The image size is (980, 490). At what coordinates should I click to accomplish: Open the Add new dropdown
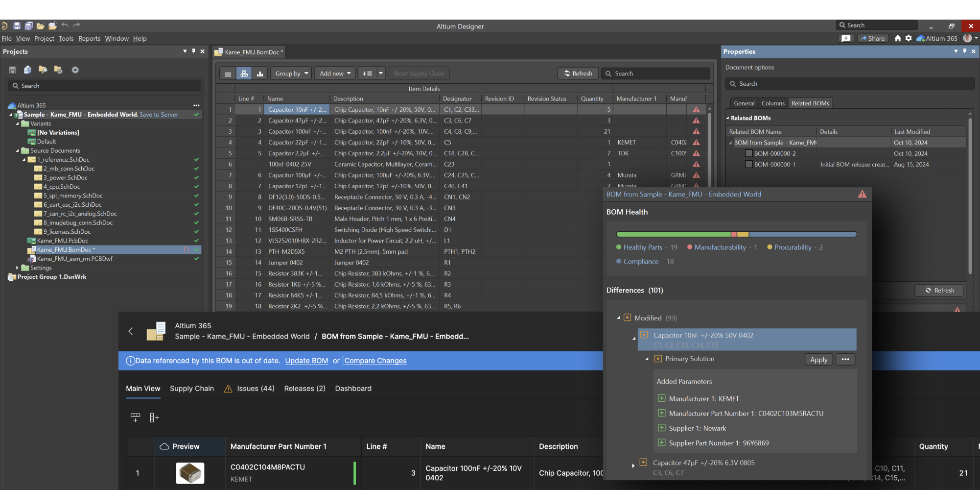[x=335, y=73]
